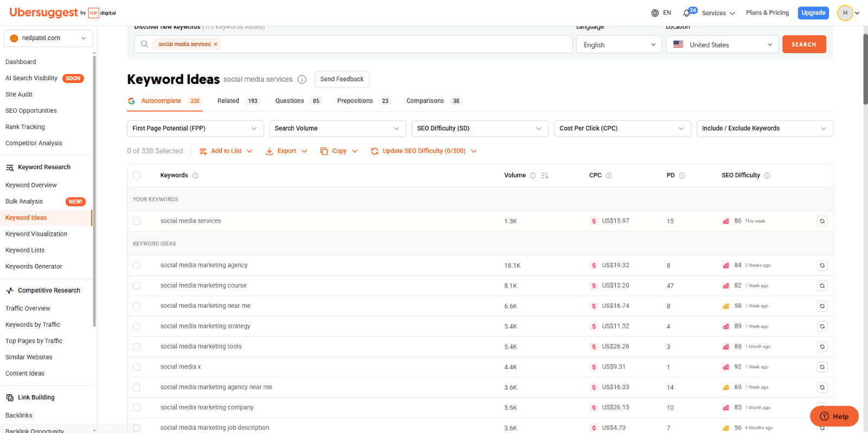Expand the United States location dropdown

(x=722, y=44)
